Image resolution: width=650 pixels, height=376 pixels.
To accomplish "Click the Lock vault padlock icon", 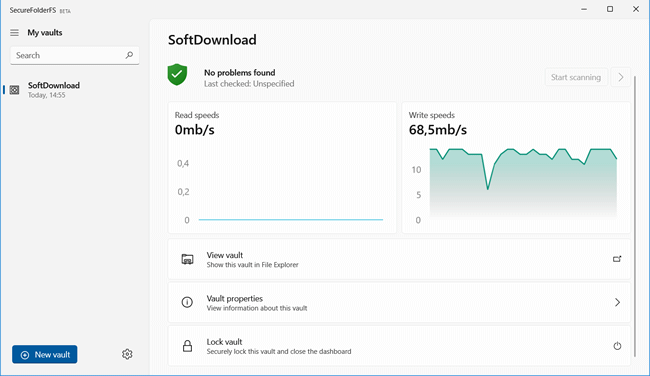I will [x=187, y=346].
